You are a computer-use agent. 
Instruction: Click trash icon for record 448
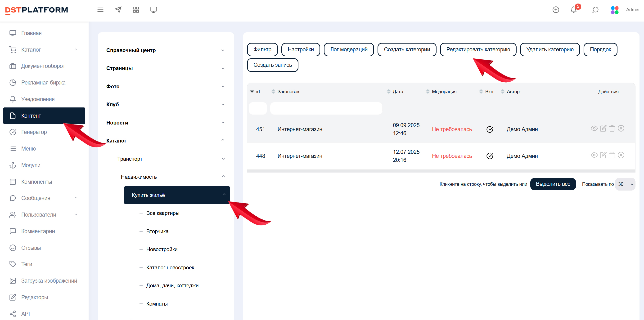tap(612, 155)
